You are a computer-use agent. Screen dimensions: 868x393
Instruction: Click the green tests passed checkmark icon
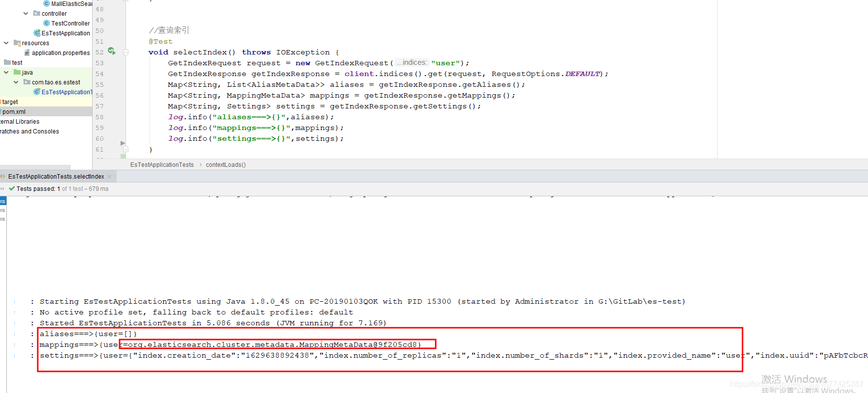12,188
